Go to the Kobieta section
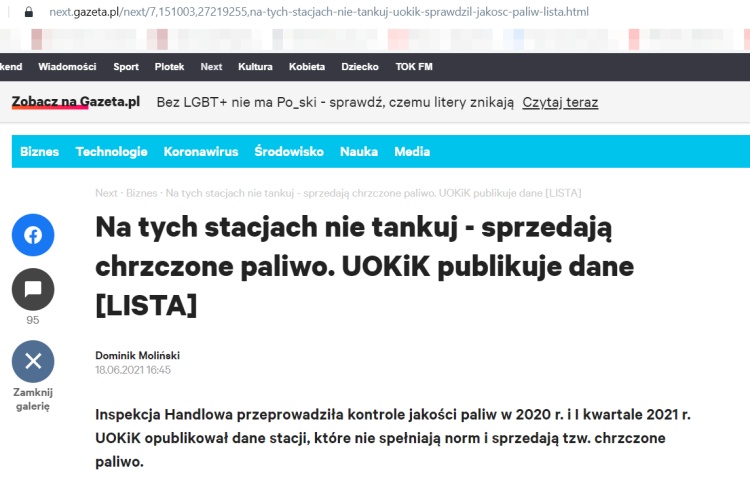Screen dimensions: 750x489 click(x=307, y=67)
